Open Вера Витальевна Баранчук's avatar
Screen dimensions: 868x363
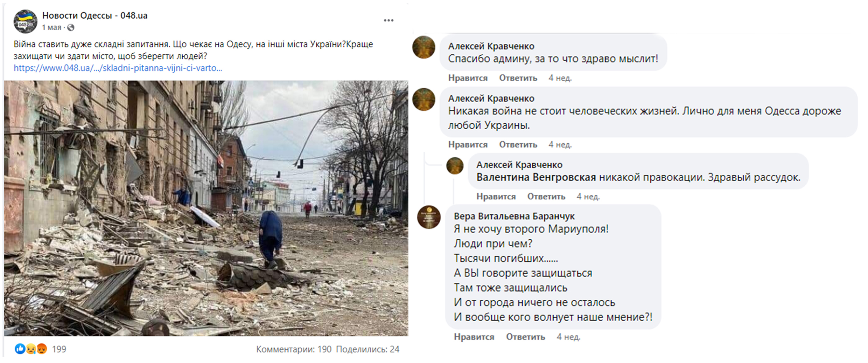429,217
